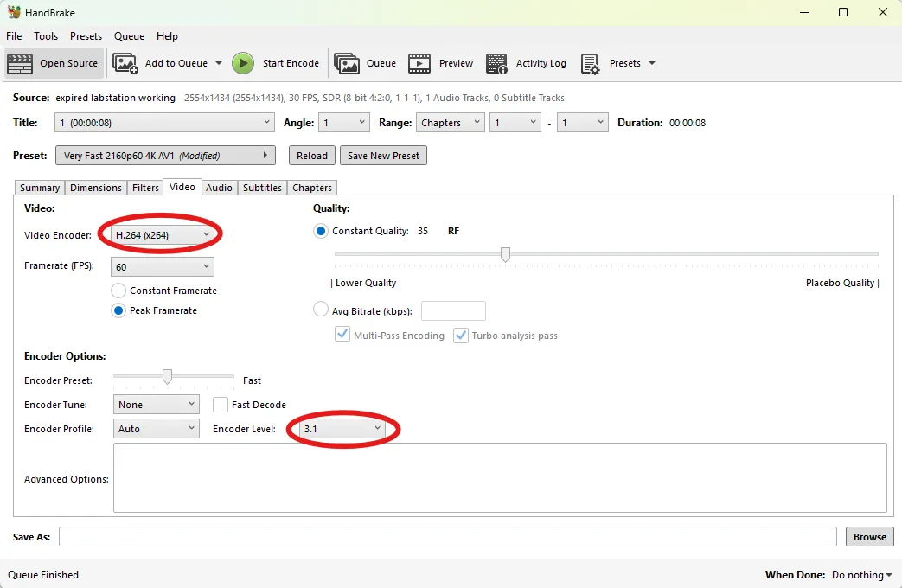Viewport: 902px width, 588px height.
Task: Open the Video Encoder dropdown
Action: click(x=163, y=234)
